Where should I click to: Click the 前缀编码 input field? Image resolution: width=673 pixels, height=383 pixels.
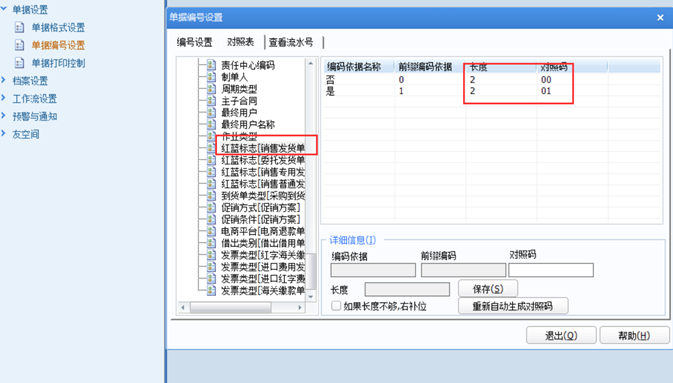pos(463,270)
